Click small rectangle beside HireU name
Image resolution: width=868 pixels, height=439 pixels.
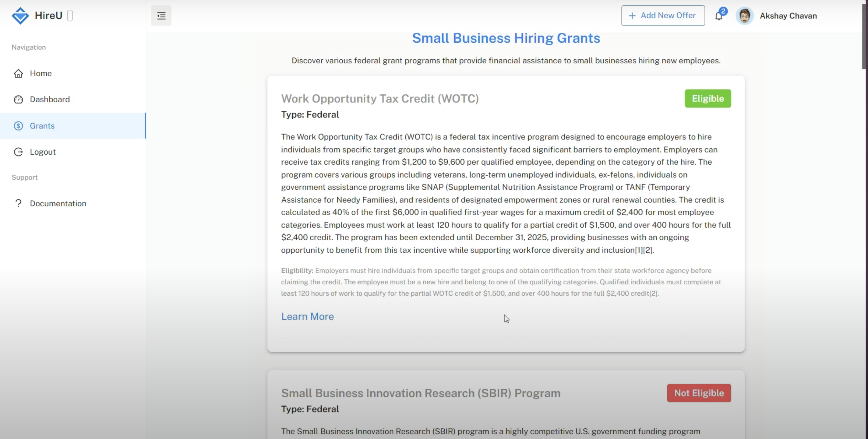(70, 16)
